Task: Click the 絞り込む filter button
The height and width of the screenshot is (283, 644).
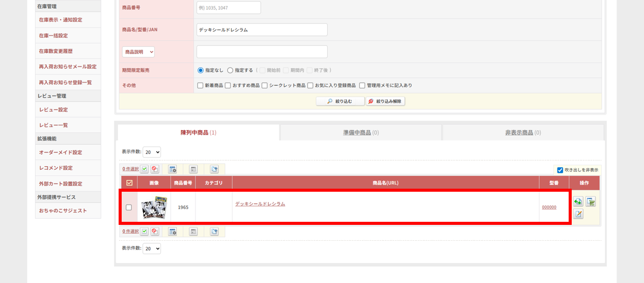Action: coord(340,101)
